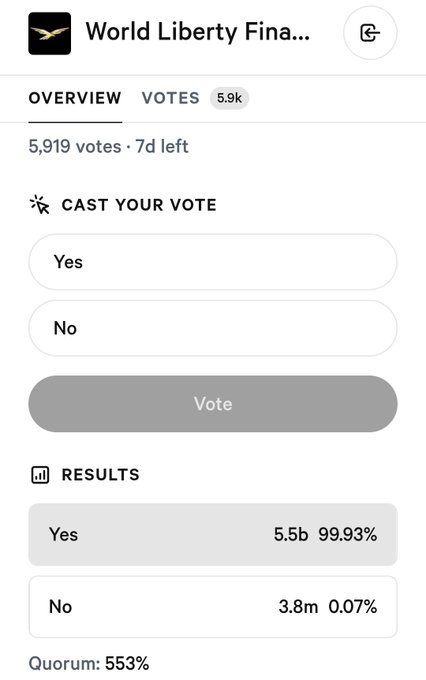Image resolution: width=426 pixels, height=680 pixels.
Task: Click the Cast Your Vote heading
Action: [x=139, y=205]
